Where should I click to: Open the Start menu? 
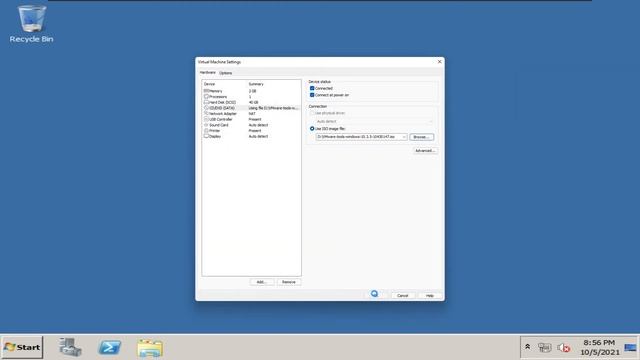point(22,347)
